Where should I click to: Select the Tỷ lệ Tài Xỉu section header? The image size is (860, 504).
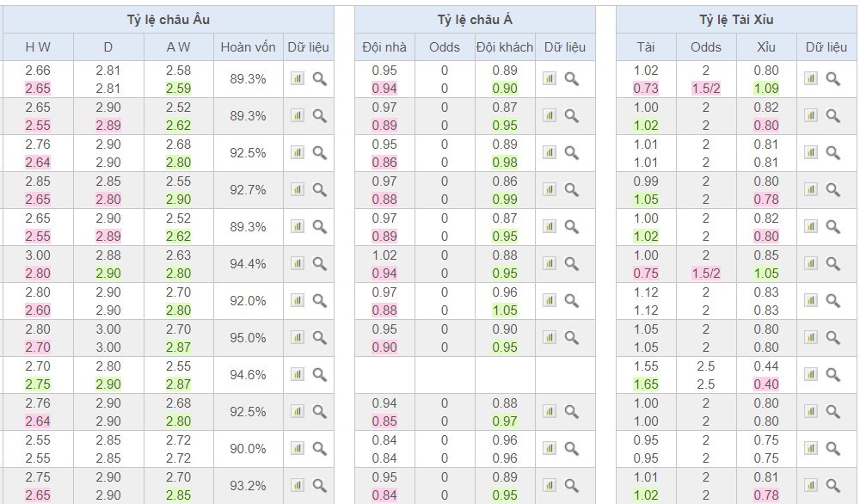[x=736, y=20]
